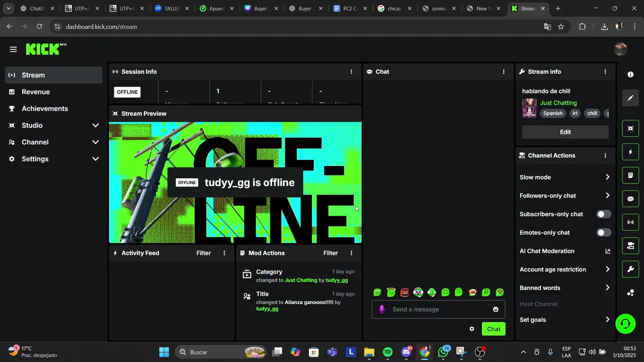Open the Chrome tab search dropdown

(9, 9)
